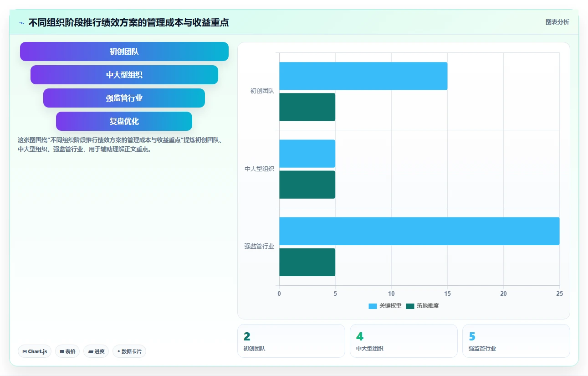
Task: Click the 中大型组织 y-axis label on chart
Action: coord(259,169)
